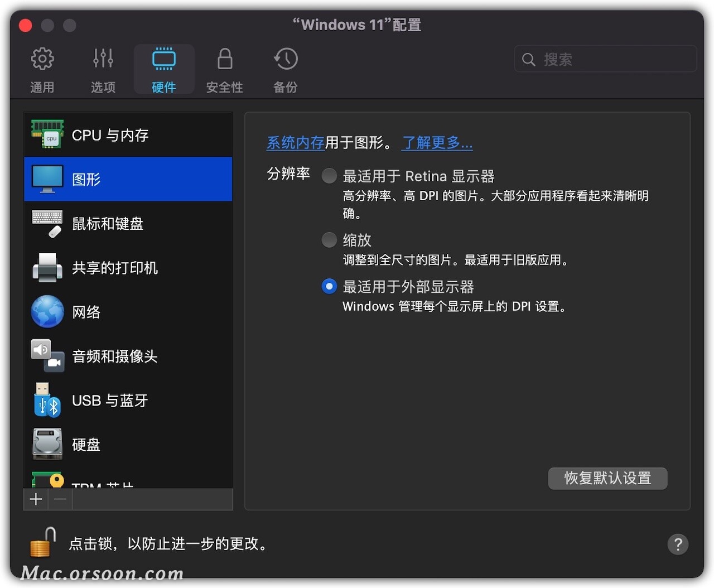
Task: Open the 系统内存 link
Action: 296,143
